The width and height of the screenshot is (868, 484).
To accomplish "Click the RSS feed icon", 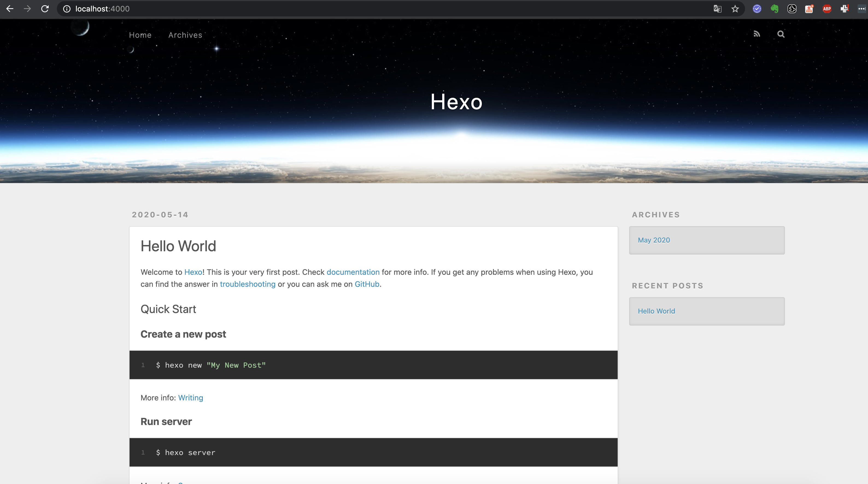I will (x=757, y=34).
